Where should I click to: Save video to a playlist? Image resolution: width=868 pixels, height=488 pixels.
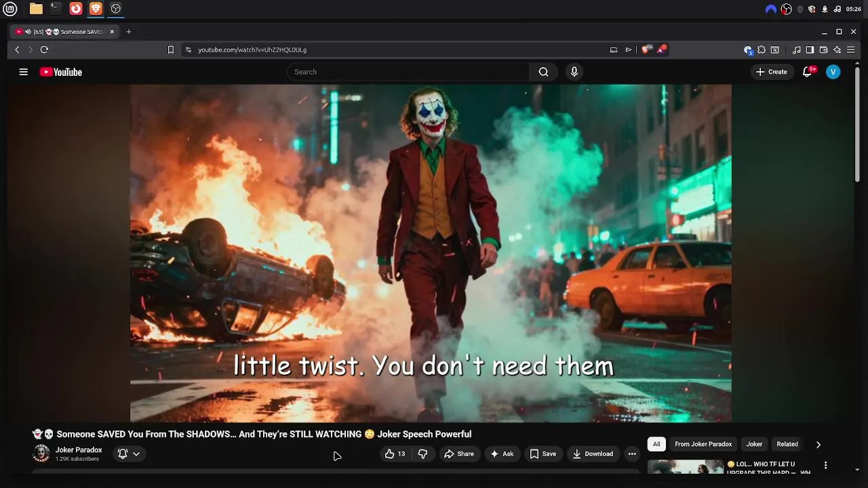point(543,454)
